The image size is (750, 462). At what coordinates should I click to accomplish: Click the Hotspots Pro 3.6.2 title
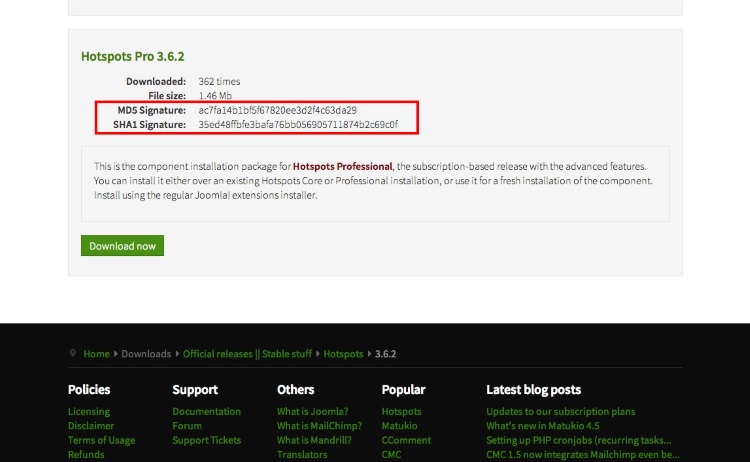pos(132,57)
